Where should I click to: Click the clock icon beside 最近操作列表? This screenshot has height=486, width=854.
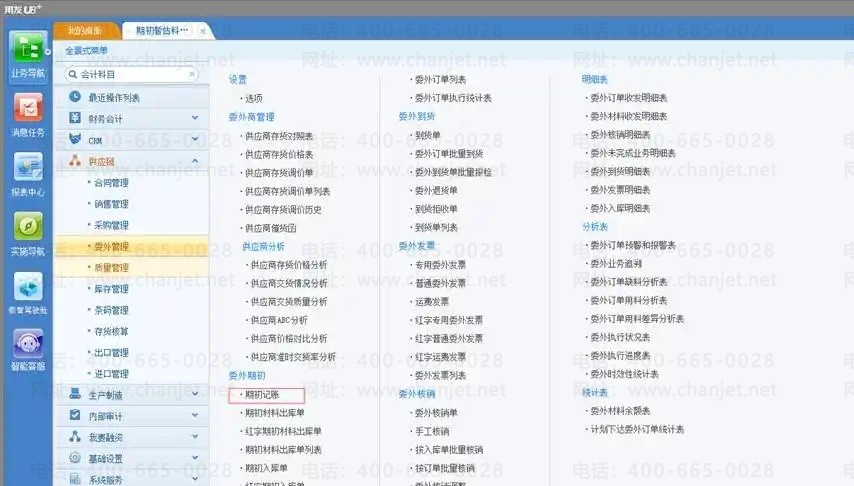coord(75,97)
